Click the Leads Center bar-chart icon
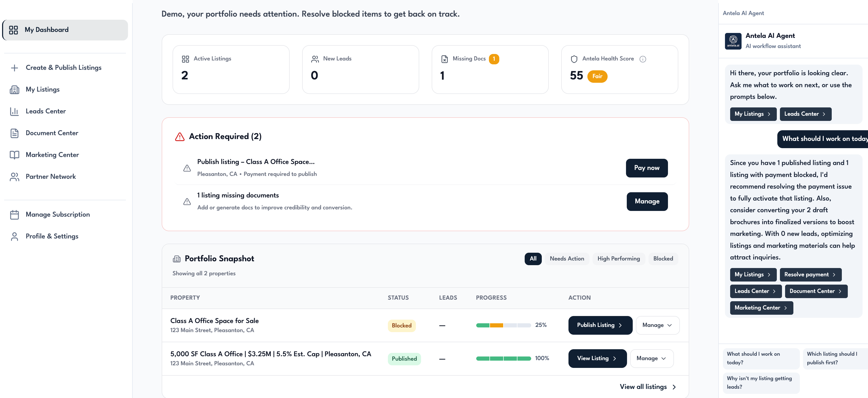 point(15,111)
